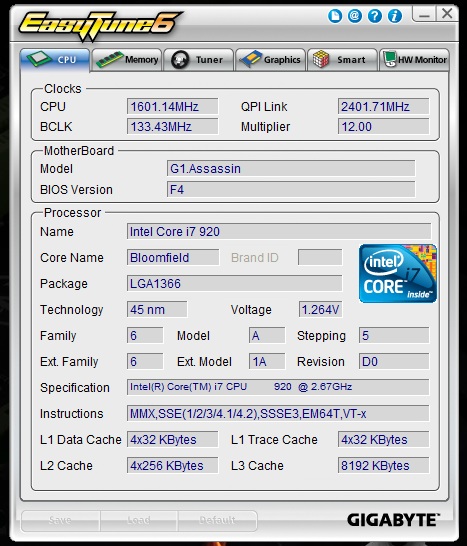This screenshot has width=467, height=546.
Task: Select the Multiplier value 12.00
Action: [383, 126]
